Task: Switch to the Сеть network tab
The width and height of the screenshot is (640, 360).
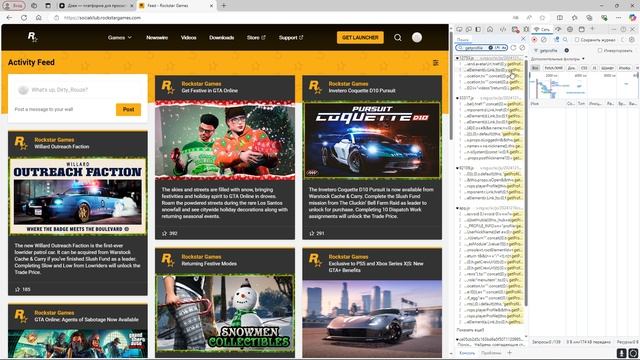Action: (x=542, y=29)
